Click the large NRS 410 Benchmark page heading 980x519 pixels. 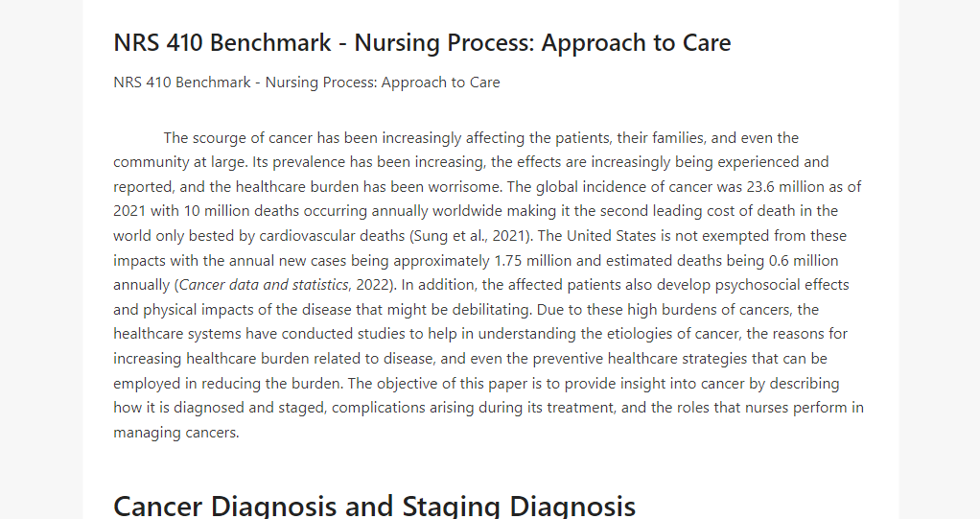[422, 42]
